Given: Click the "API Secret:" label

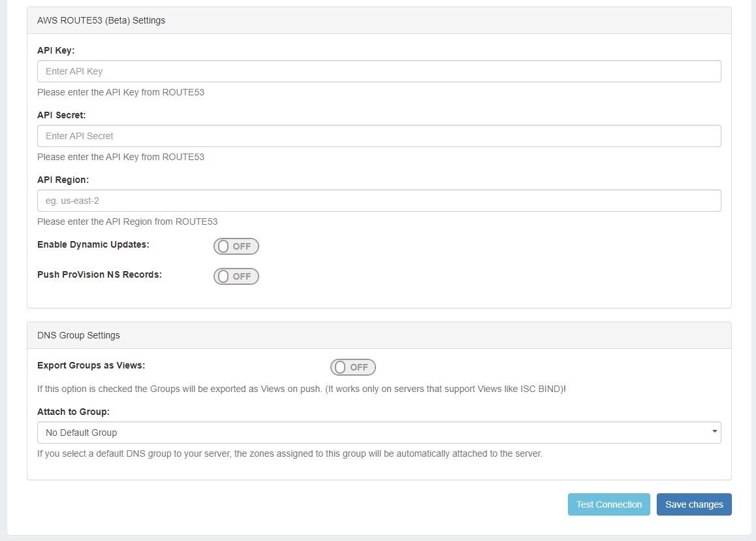Looking at the screenshot, I should click(x=61, y=115).
